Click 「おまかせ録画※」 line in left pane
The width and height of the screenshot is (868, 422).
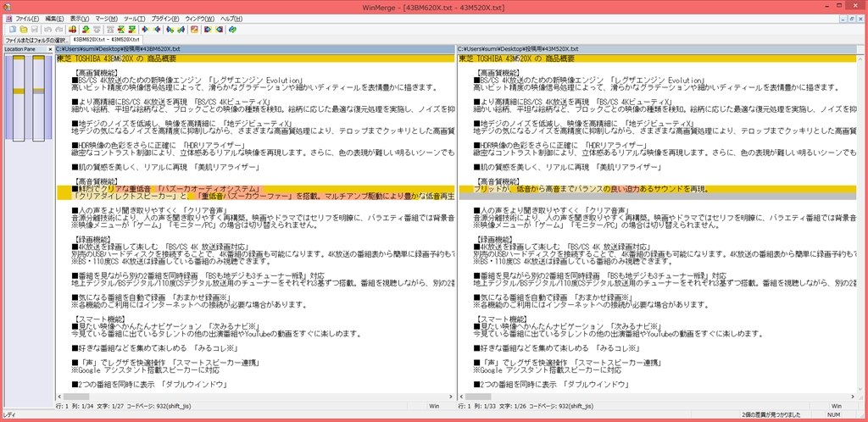coord(151,297)
